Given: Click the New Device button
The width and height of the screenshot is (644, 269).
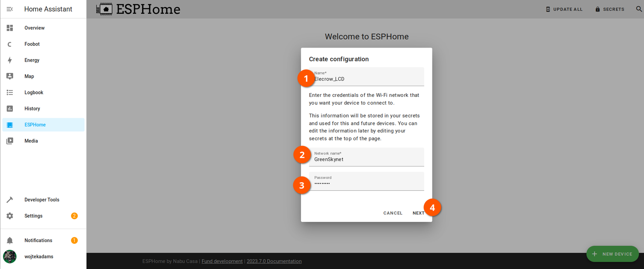Looking at the screenshot, I should coord(613,254).
